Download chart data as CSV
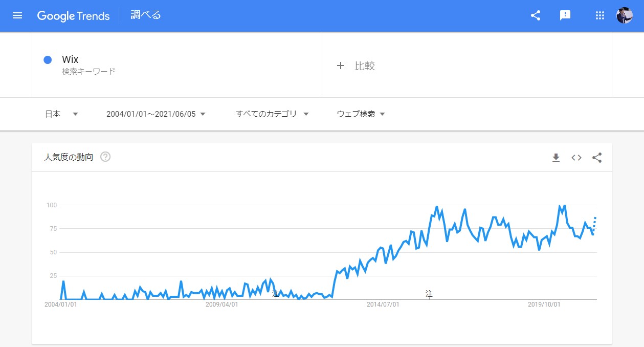The width and height of the screenshot is (644, 347). 556,158
